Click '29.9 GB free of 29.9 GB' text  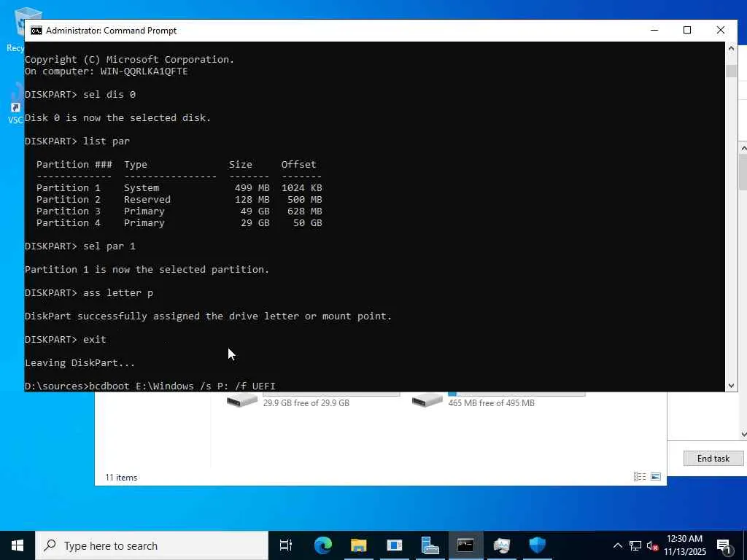point(306,402)
